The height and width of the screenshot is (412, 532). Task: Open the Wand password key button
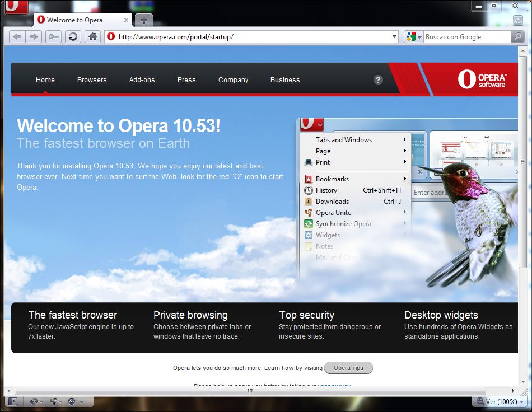pos(53,36)
